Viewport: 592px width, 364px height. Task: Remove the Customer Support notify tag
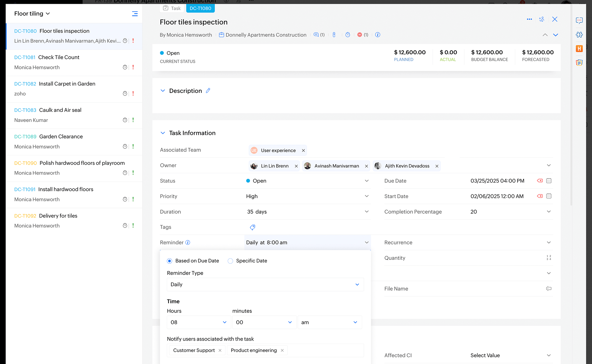click(220, 350)
